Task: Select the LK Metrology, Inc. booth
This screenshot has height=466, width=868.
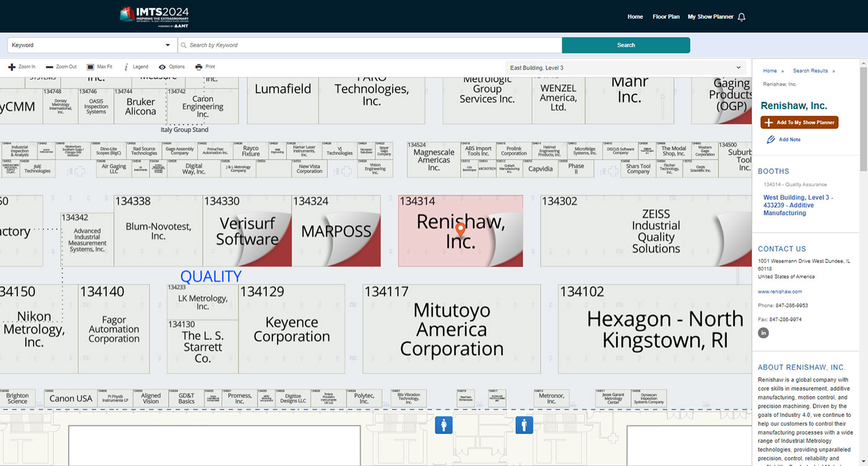Action: pyautogui.click(x=203, y=302)
